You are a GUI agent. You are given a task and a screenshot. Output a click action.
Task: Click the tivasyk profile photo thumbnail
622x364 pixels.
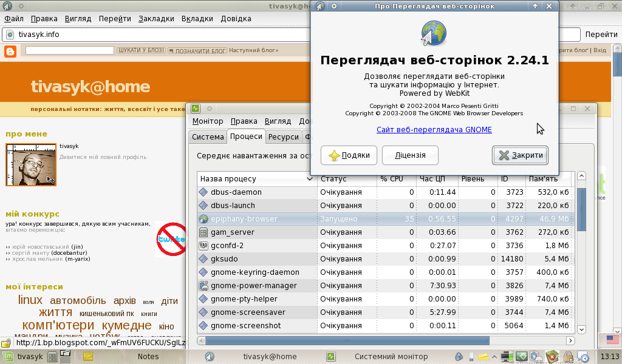click(31, 165)
